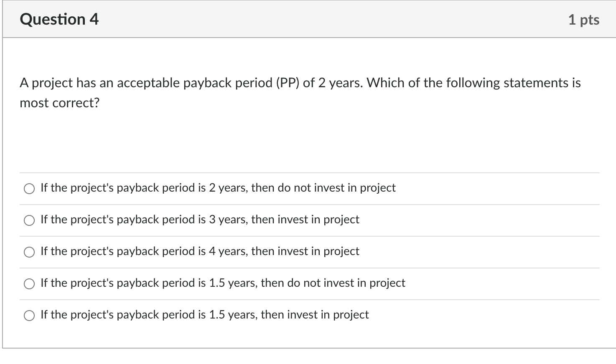Pick the radio button for 1.5 years, do not invest

click(x=29, y=284)
